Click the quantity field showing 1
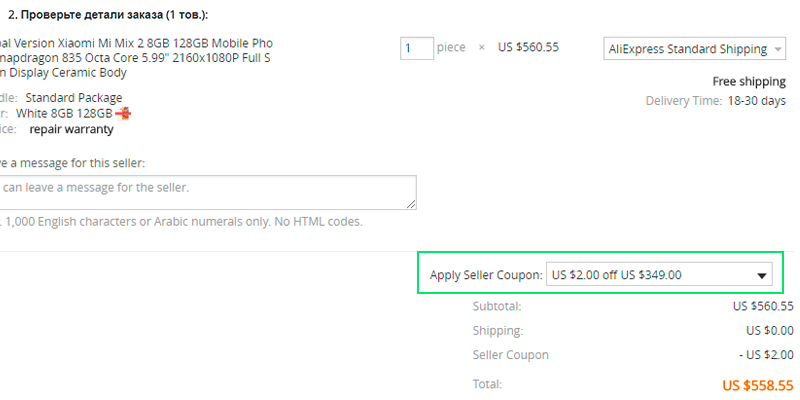The width and height of the screenshot is (800, 400). click(x=417, y=48)
